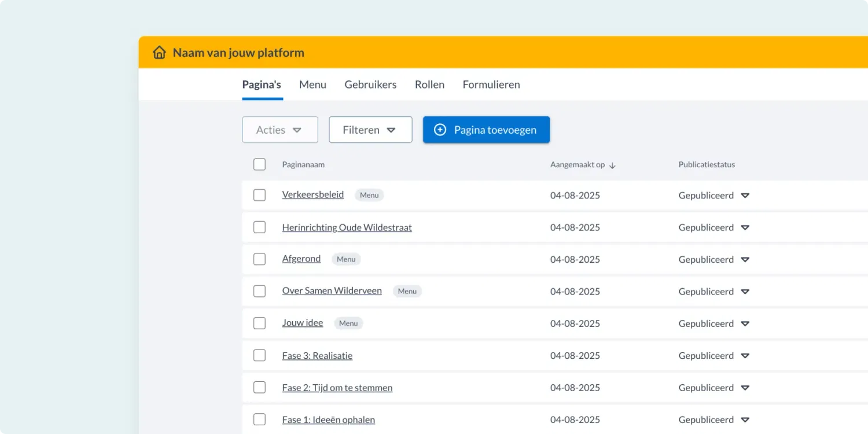
Task: Click Menu badge beside Over Samen Wilderveen
Action: (x=407, y=291)
